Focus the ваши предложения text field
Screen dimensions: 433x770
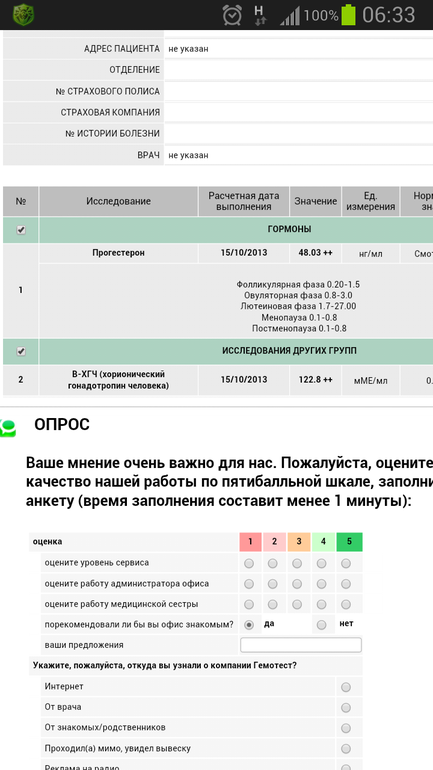click(301, 645)
